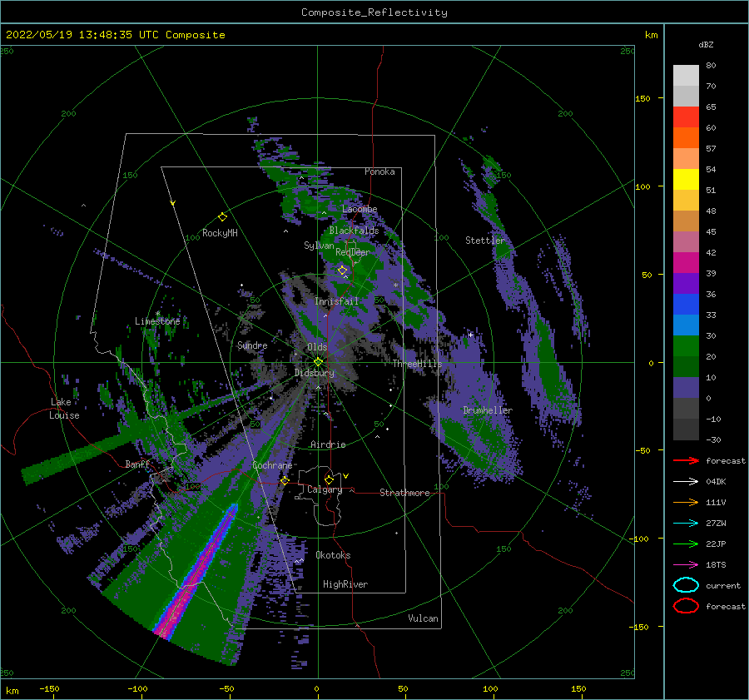
Task: Click the 'Stettler' map label
Action: point(485,241)
